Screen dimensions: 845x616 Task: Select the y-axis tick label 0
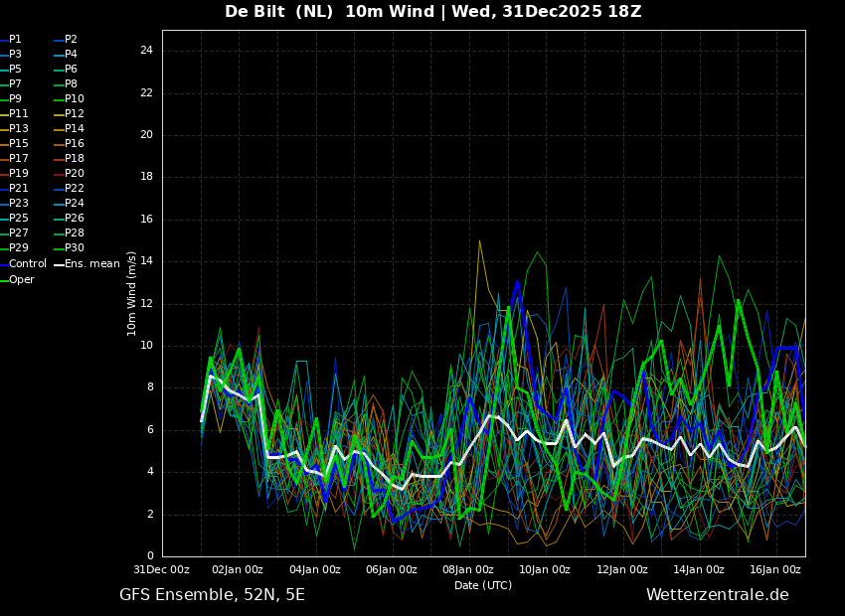pos(150,556)
